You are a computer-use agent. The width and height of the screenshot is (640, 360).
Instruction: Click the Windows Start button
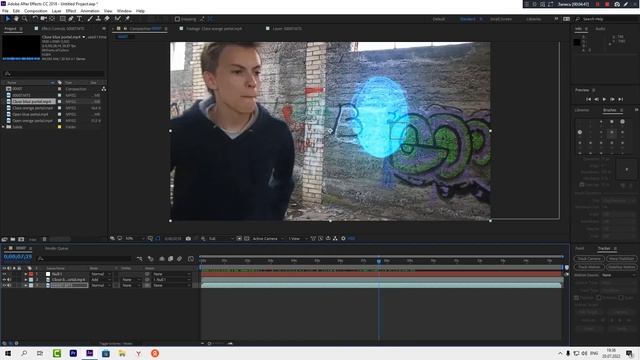[x=8, y=353]
